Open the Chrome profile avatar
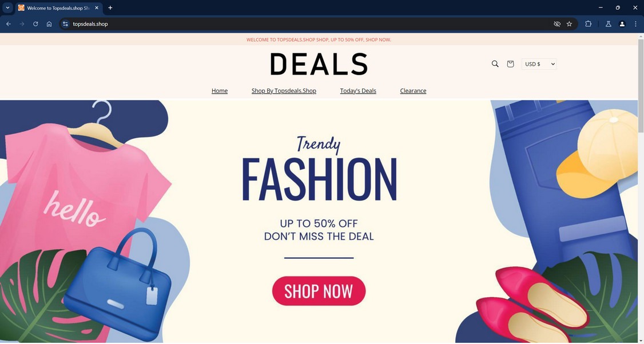 [x=622, y=24]
